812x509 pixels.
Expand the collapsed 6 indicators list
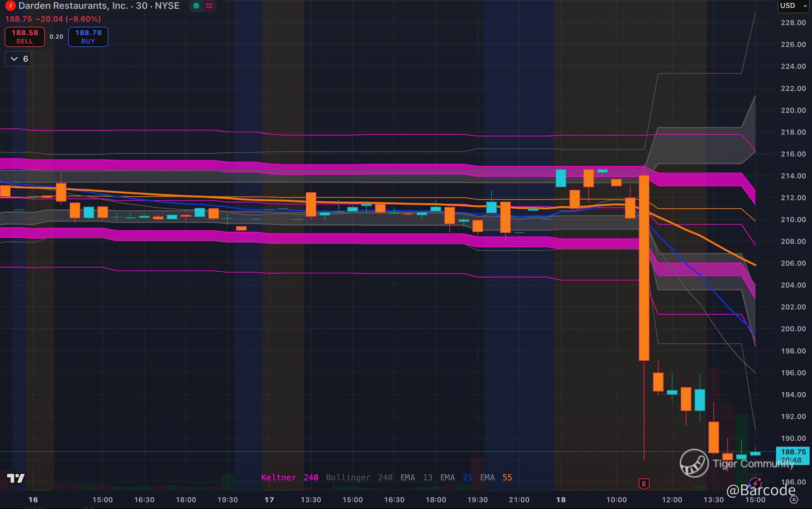coord(18,59)
